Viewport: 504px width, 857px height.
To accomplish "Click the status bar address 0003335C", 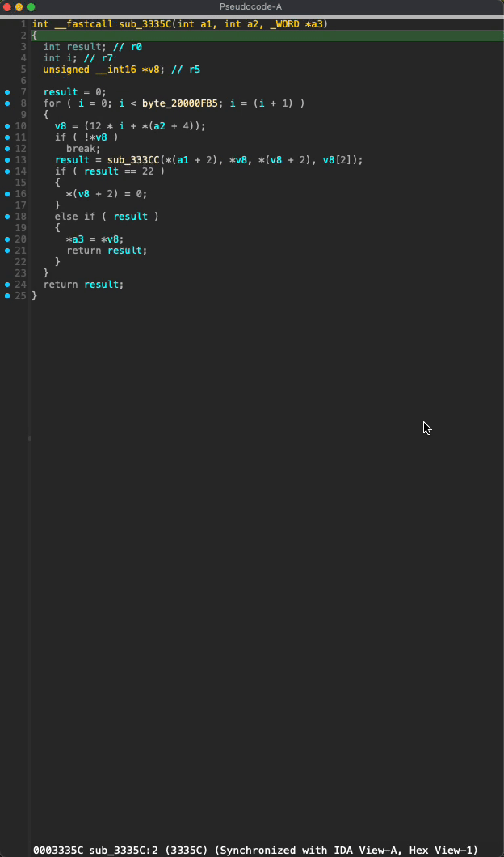I will coord(58,850).
